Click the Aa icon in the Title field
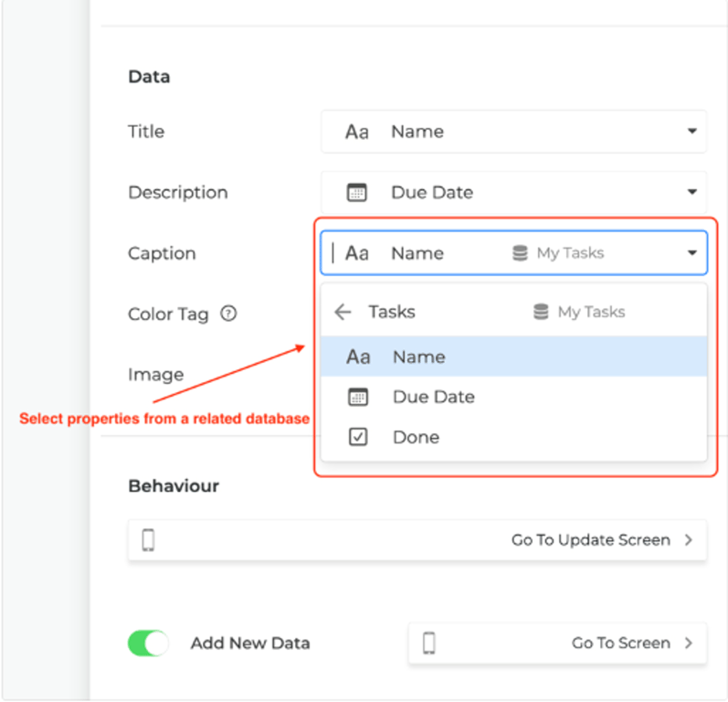Image resolution: width=728 pixels, height=702 pixels. click(x=357, y=132)
